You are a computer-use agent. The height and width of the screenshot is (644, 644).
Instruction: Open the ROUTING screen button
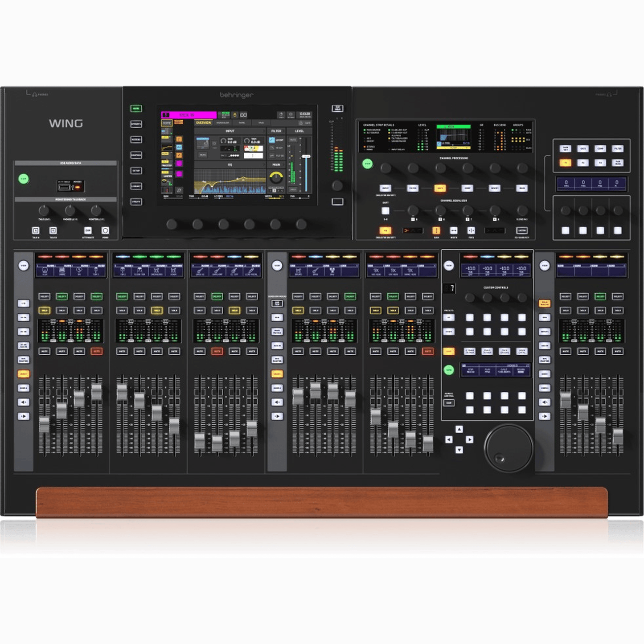[135, 155]
